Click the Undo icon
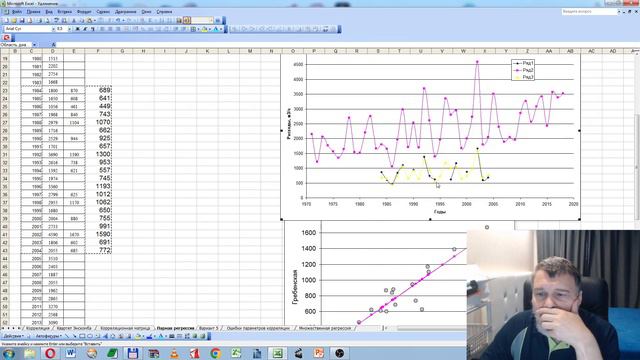This screenshot has width=640, height=360. (x=118, y=20)
